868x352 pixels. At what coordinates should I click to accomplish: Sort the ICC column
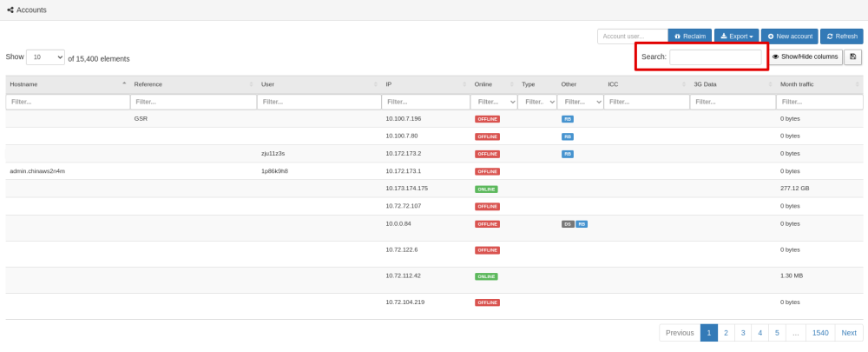pyautogui.click(x=684, y=84)
